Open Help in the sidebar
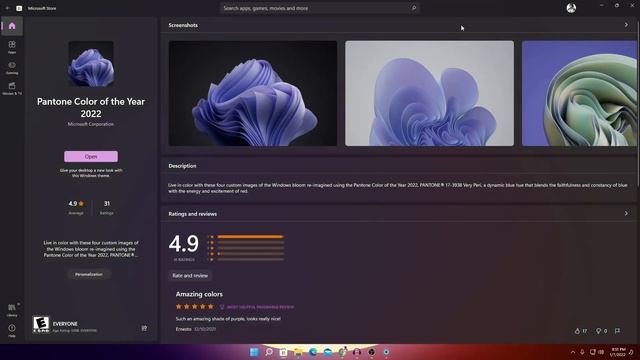Screen dimensions: 640x360 coord(12,330)
